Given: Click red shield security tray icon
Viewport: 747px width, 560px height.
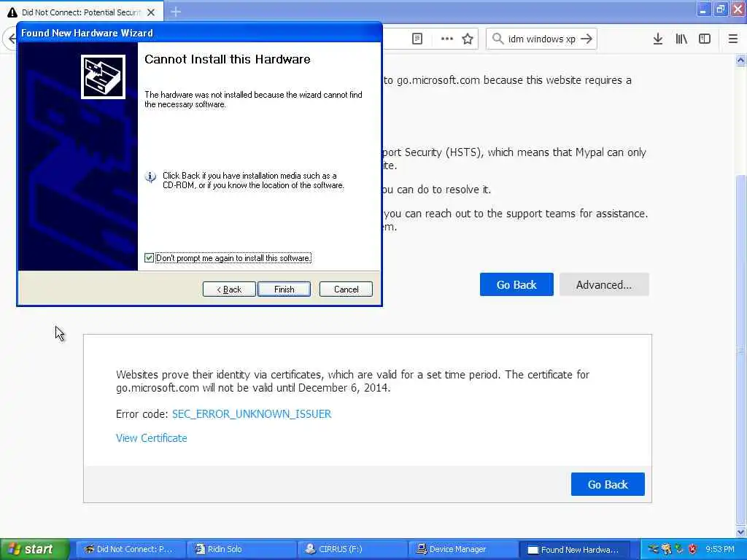Looking at the screenshot, I should [692, 549].
